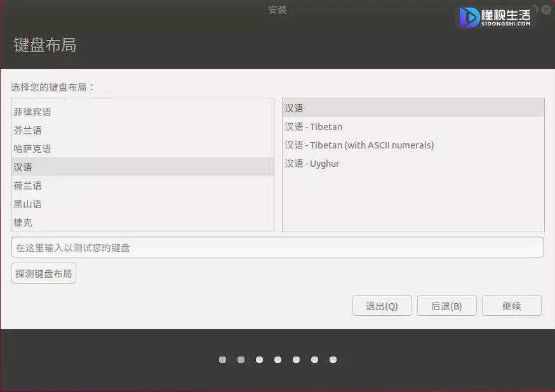This screenshot has height=392, width=555.
Task: Select 黑山语 keyboard language
Action: point(142,204)
